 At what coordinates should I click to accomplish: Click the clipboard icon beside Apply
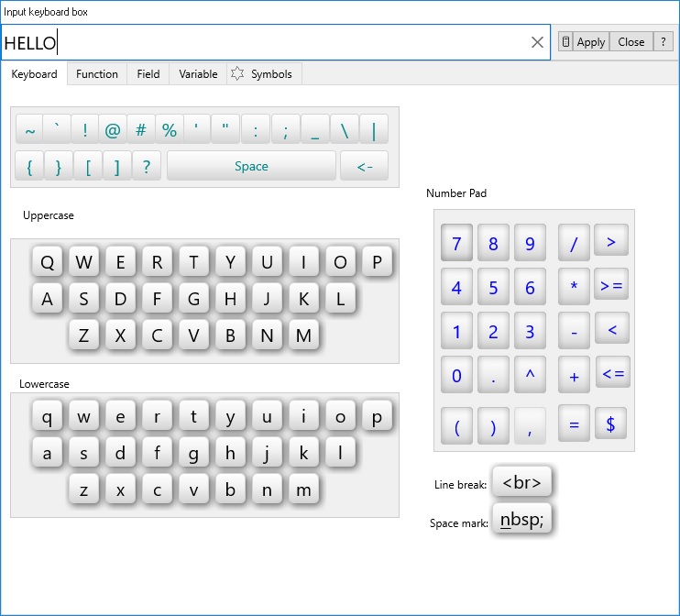coord(565,41)
